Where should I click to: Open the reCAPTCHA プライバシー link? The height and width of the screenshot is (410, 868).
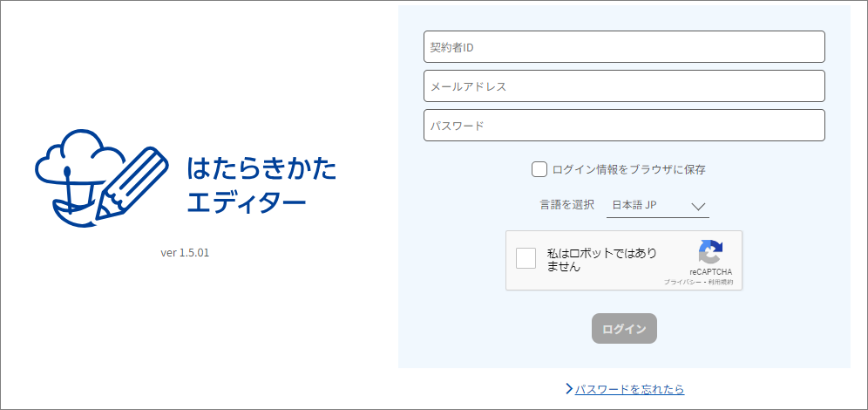pyautogui.click(x=679, y=283)
